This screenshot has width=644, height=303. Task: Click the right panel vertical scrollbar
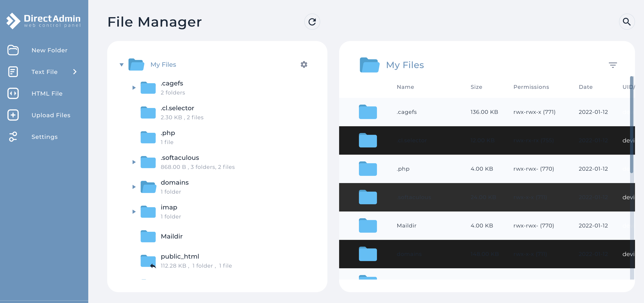coord(631,125)
